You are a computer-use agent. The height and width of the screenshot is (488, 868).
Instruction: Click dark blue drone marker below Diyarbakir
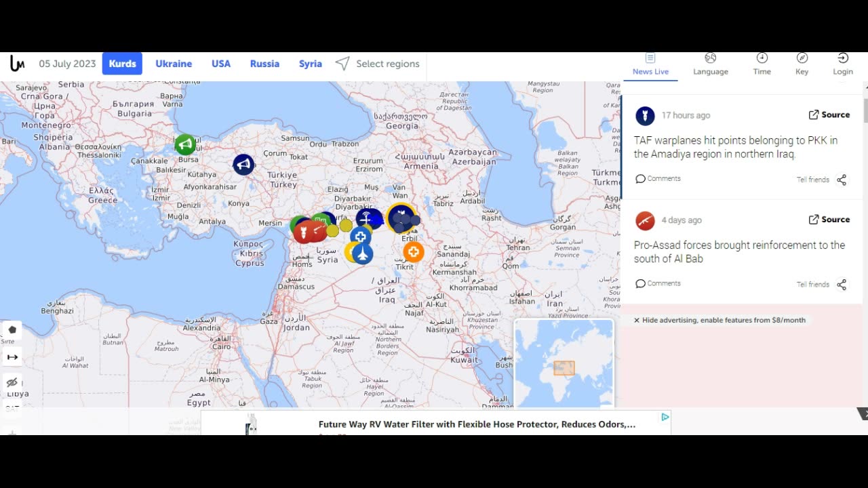(x=367, y=218)
